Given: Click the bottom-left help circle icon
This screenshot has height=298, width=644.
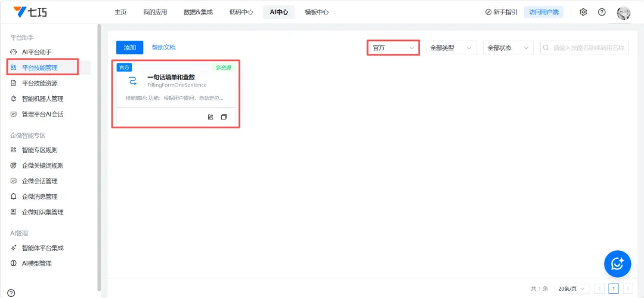Looking at the screenshot, I should pyautogui.click(x=11, y=293).
